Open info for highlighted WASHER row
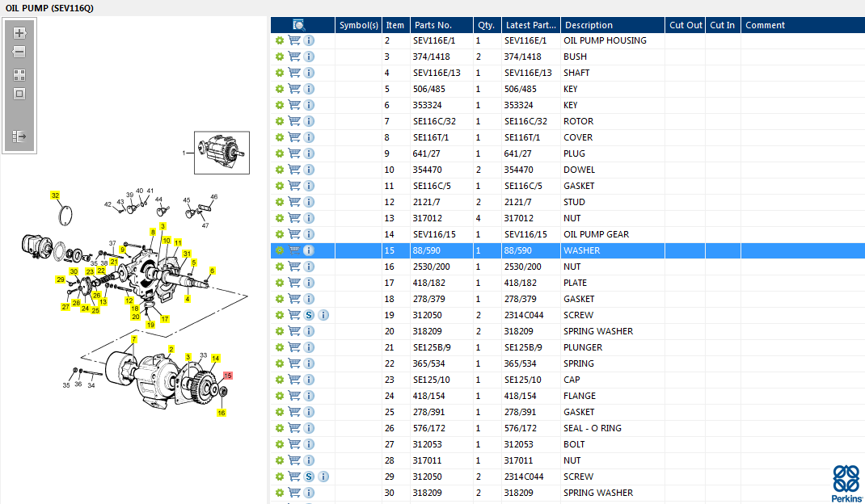The height and width of the screenshot is (504, 865). coord(309,250)
